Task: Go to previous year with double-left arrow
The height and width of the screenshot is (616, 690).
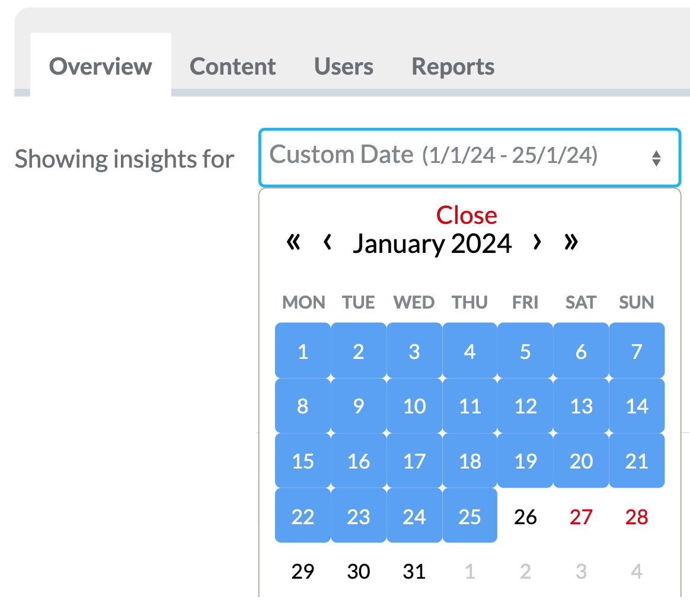Action: pyautogui.click(x=293, y=242)
